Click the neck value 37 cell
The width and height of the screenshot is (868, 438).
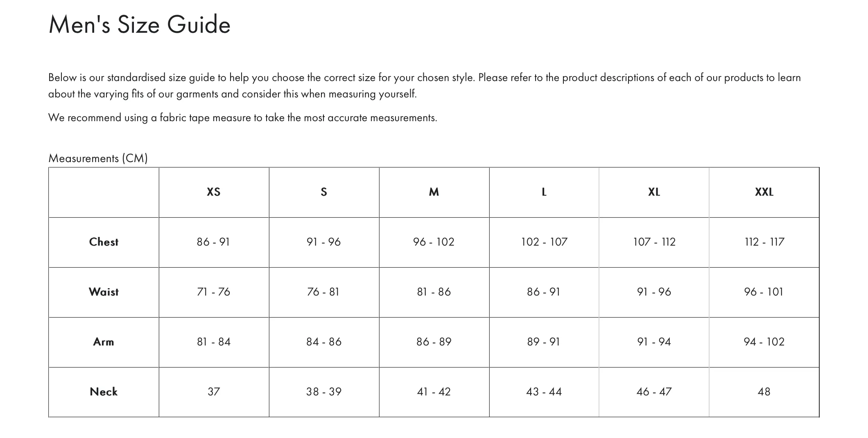coord(214,392)
